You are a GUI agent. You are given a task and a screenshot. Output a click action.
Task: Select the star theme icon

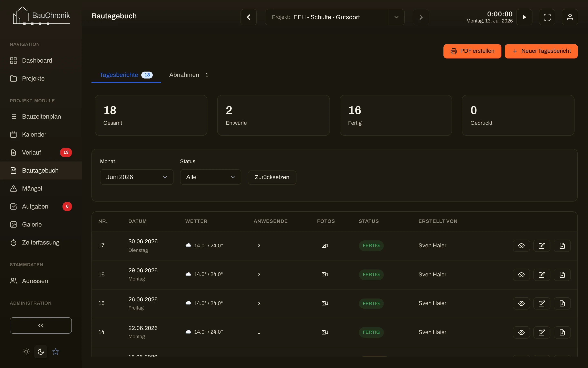[55, 351]
